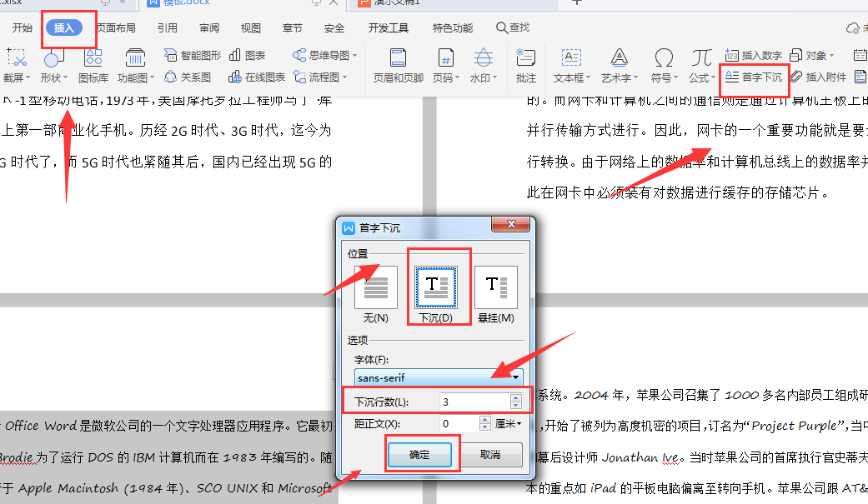Viewport: 868px width, 504px height.
Task: Insert a 智能图形 smart graphic
Action: 192,55
